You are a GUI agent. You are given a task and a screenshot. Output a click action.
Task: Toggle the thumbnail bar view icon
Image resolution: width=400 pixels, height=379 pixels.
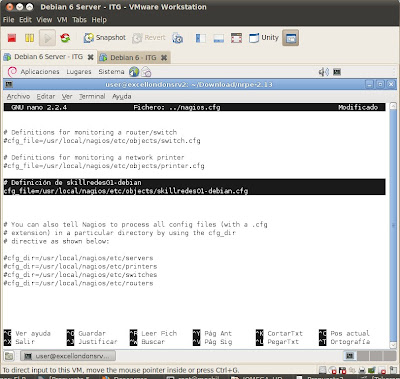pos(219,38)
